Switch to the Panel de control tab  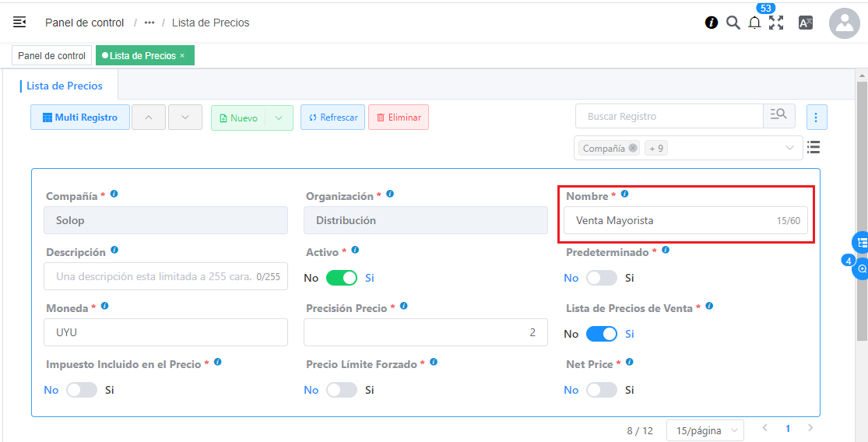click(51, 55)
